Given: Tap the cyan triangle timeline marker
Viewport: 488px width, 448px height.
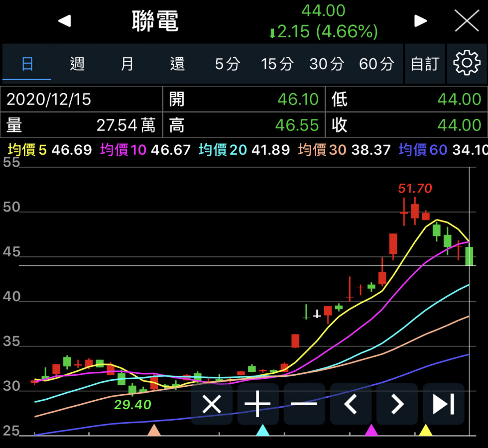Looking at the screenshot, I should [x=262, y=430].
